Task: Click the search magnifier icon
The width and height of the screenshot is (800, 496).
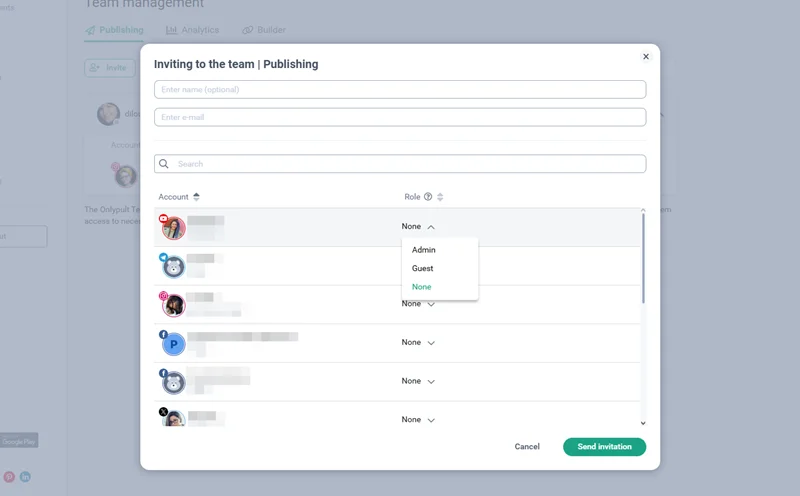Action: coord(164,164)
